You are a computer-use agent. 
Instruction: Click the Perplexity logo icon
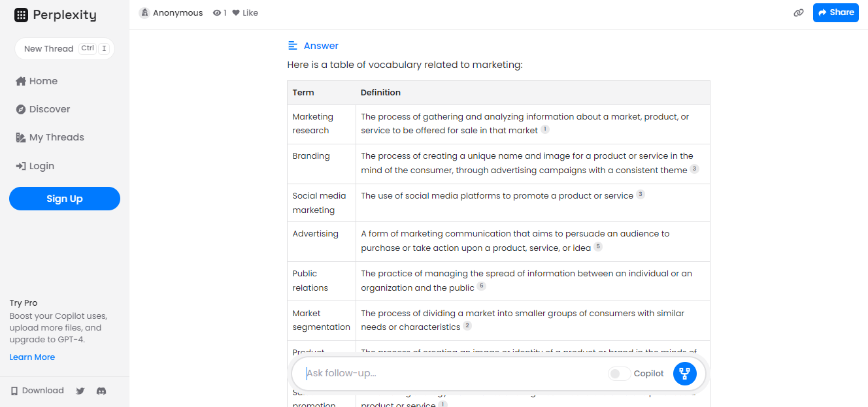coord(21,15)
